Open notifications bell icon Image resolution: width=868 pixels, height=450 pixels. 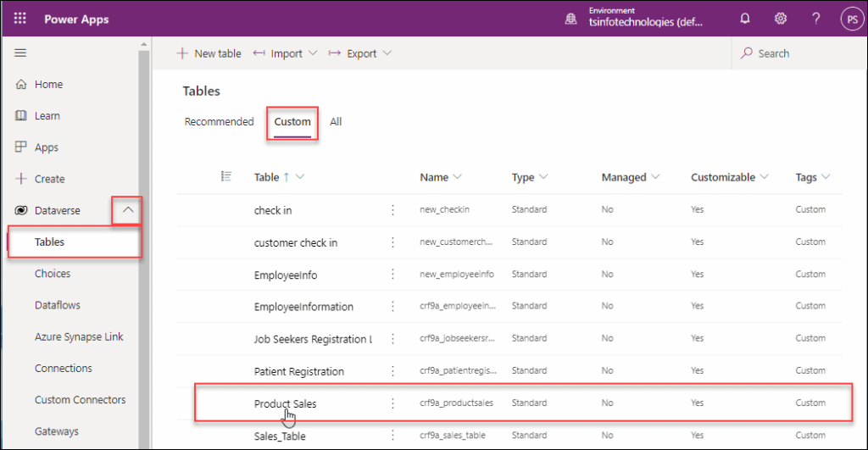point(745,19)
